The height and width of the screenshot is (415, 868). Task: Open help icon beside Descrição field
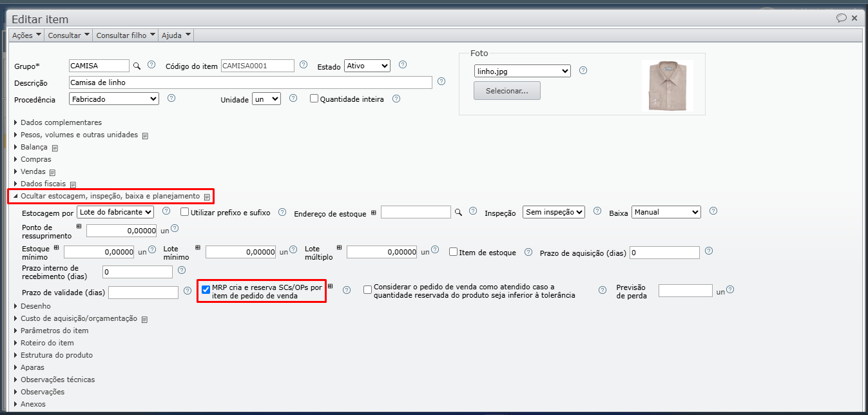(x=441, y=81)
